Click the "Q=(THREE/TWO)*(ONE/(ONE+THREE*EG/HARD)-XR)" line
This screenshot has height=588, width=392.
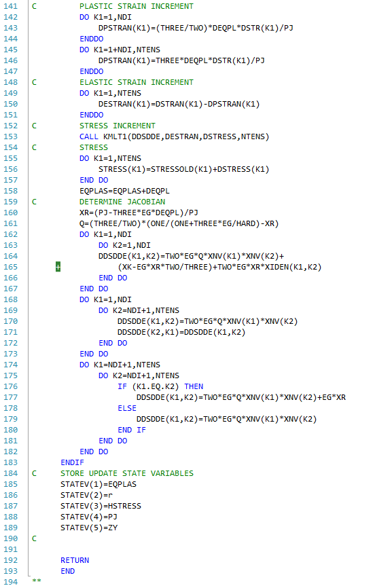pyautogui.click(x=179, y=224)
